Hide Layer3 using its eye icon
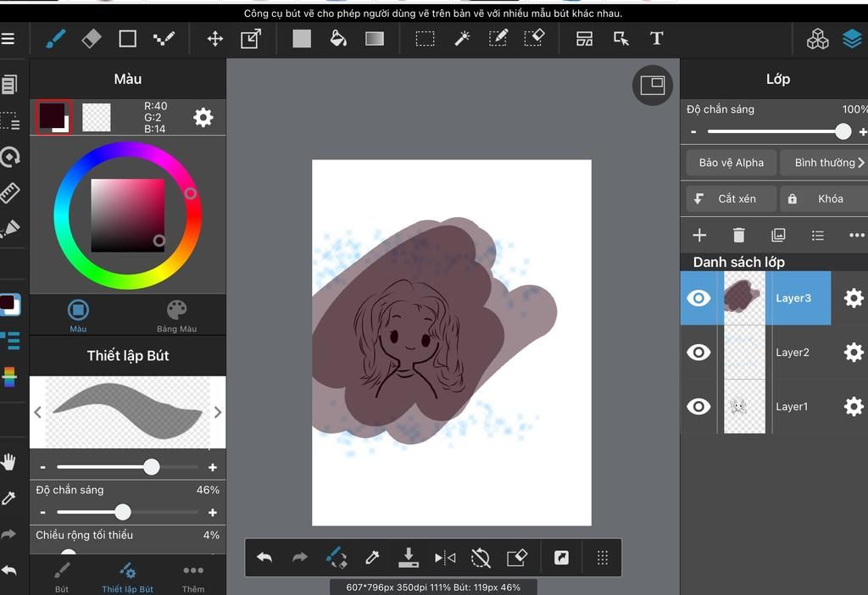Image resolution: width=868 pixels, height=595 pixels. (698, 298)
